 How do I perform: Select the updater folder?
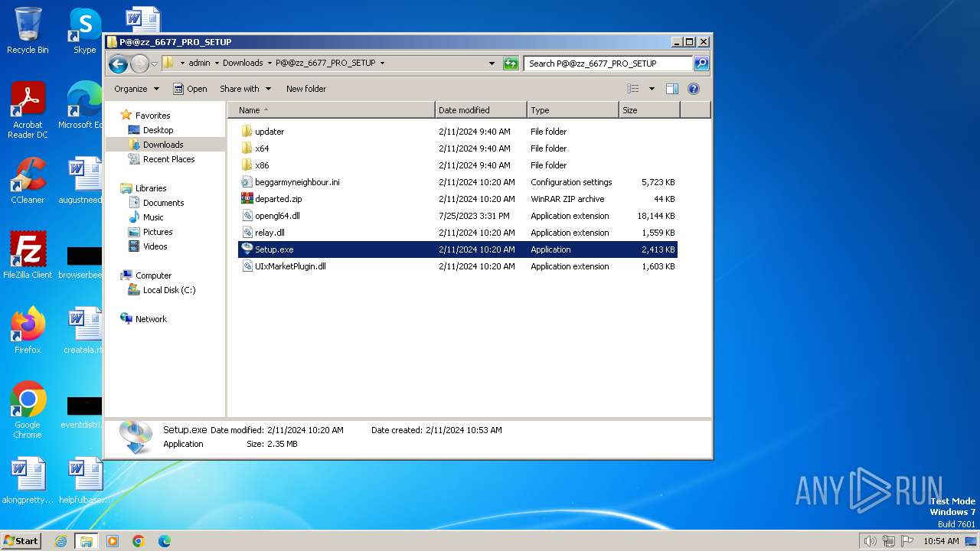(458, 132)
